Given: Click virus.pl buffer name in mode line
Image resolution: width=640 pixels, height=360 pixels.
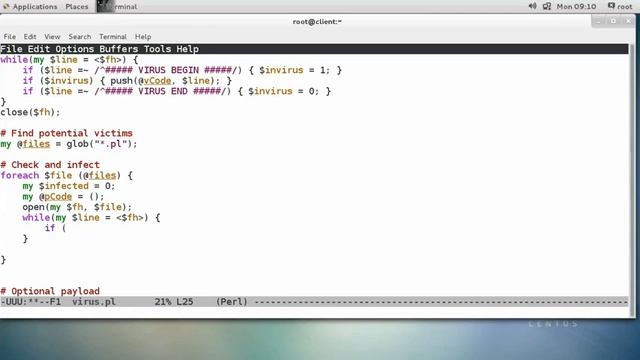Looking at the screenshot, I should pos(94,302).
